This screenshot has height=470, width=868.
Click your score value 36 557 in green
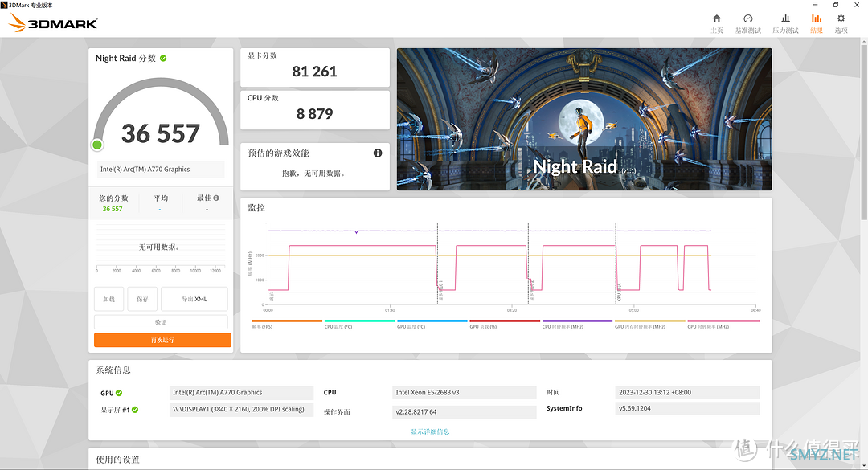113,209
